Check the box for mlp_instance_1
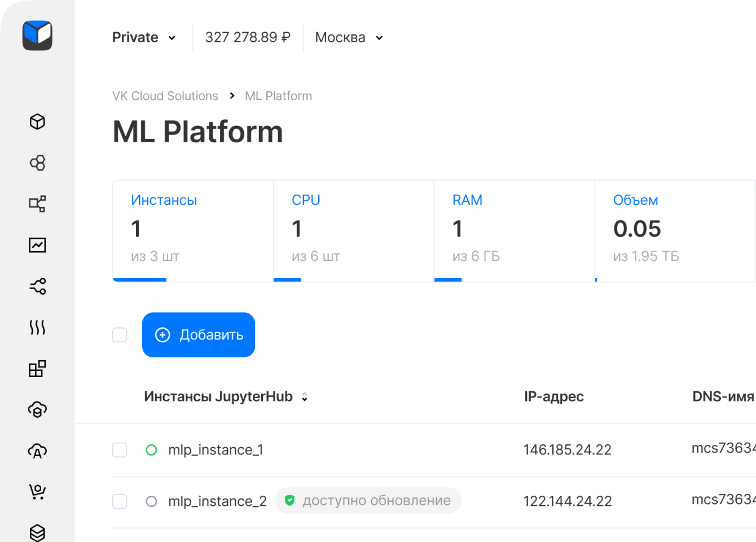Viewport: 756px width, 542px height. [120, 450]
